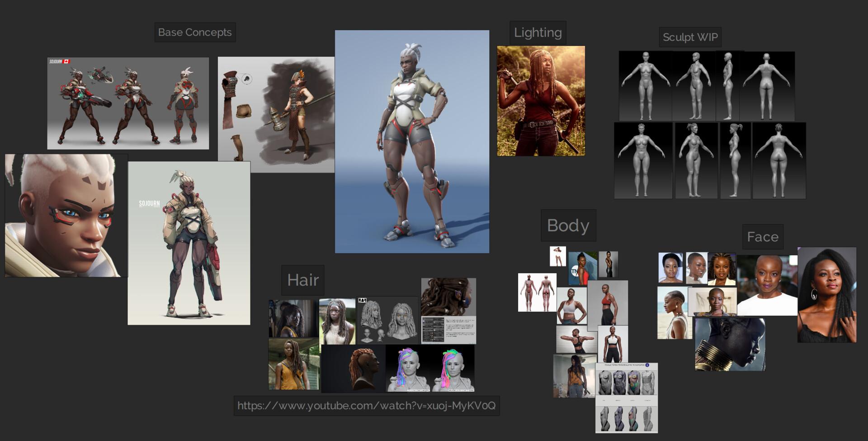Select the beach side-profile portrait
868x441 pixels.
point(675,313)
